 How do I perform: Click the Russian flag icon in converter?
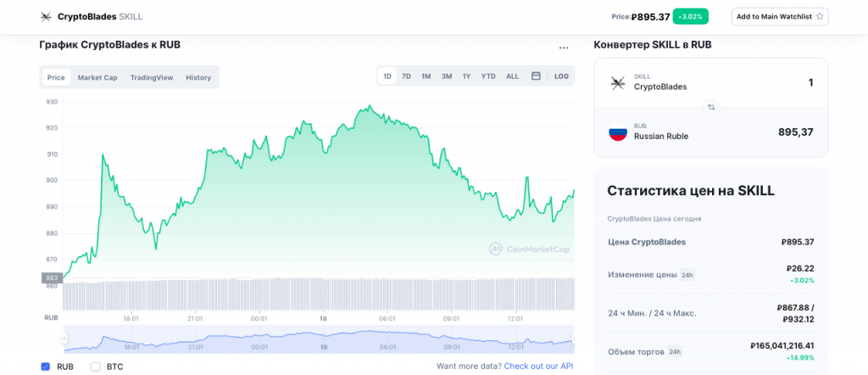coord(618,132)
